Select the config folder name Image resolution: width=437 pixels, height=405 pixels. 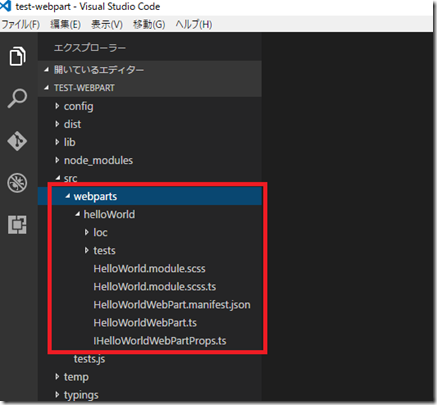[x=79, y=107]
